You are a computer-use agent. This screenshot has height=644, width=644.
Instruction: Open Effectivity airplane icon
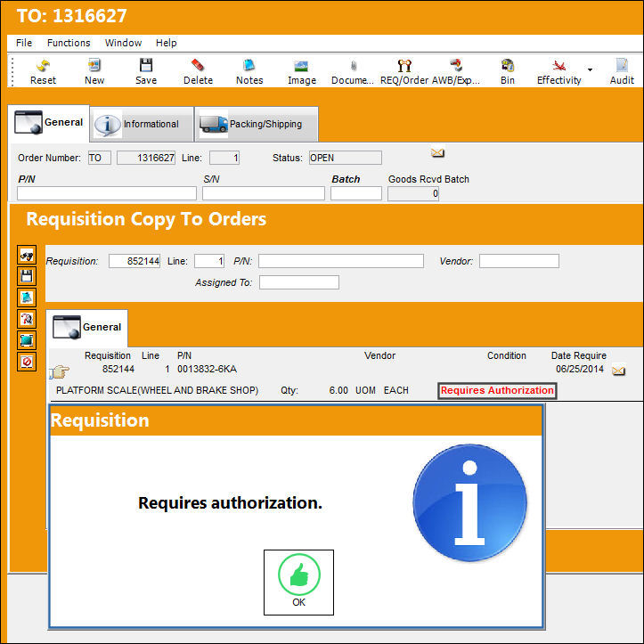(x=559, y=71)
